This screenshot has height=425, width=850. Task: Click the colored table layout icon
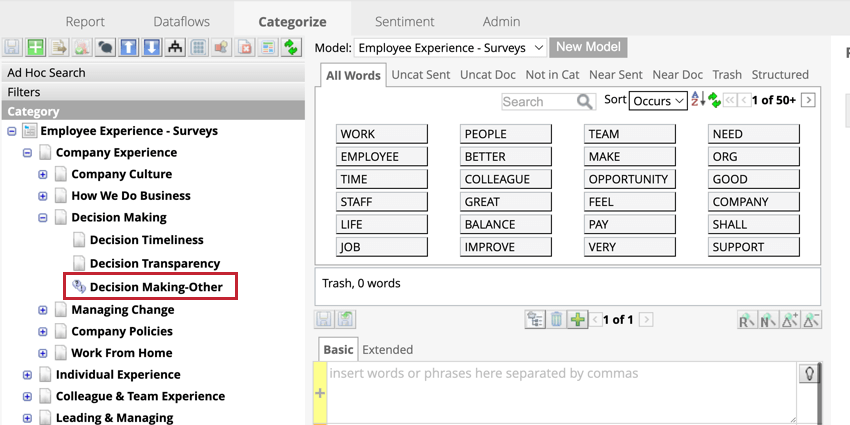click(x=268, y=47)
